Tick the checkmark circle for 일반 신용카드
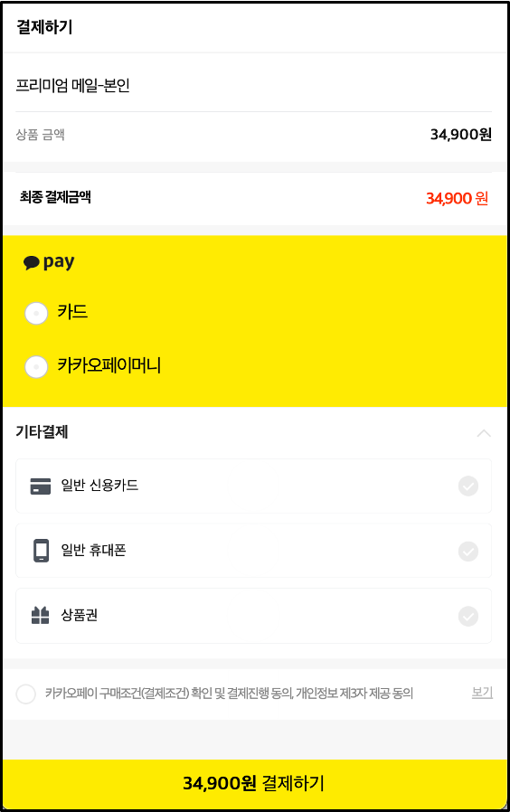This screenshot has height=812, width=510. [468, 486]
